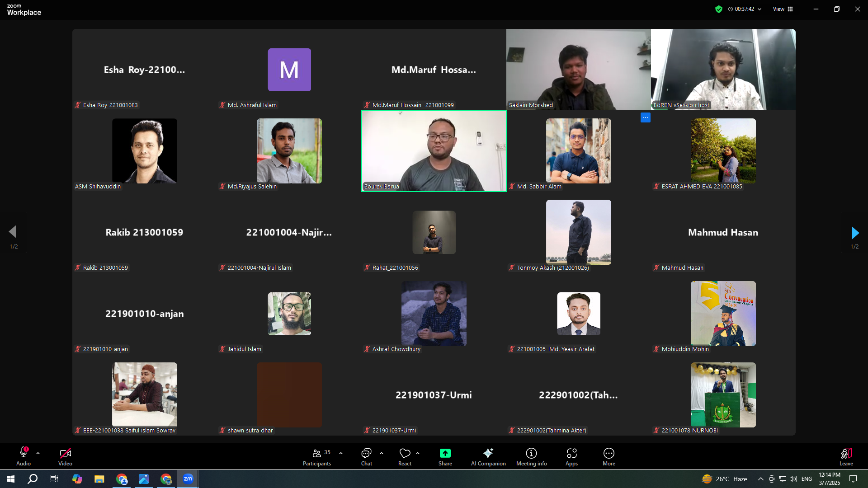868x488 pixels.
Task: Expand the Audio settings caret
Action: [38, 453]
